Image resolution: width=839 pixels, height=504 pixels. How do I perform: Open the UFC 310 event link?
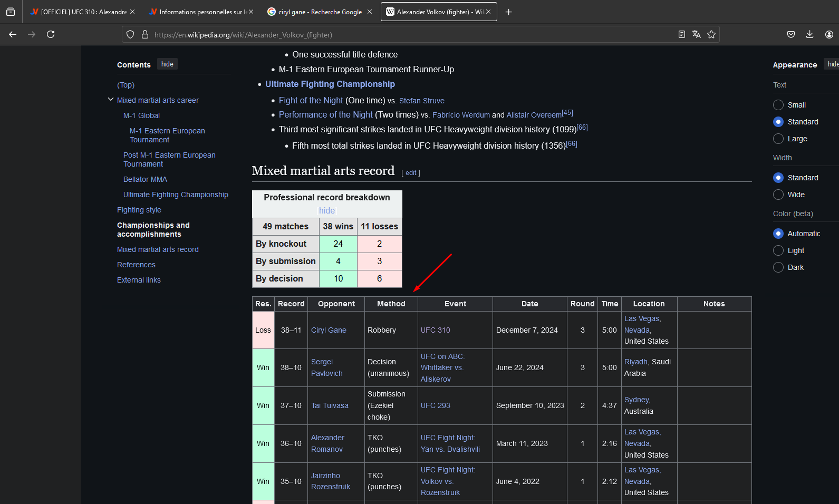click(x=436, y=330)
